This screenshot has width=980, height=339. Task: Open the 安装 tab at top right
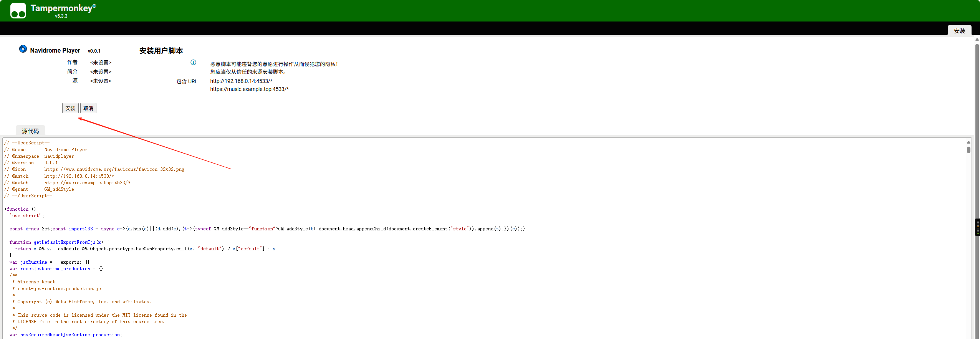pyautogui.click(x=959, y=31)
